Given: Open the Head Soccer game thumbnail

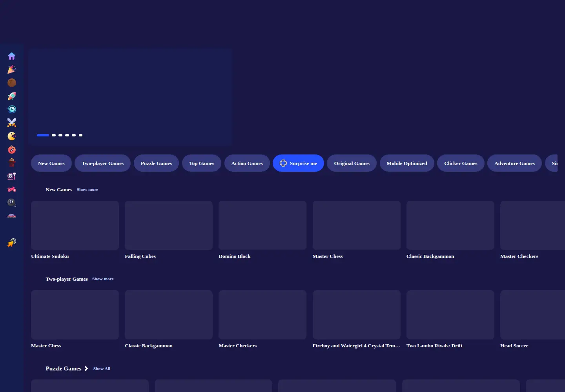Looking at the screenshot, I should click(x=532, y=315).
